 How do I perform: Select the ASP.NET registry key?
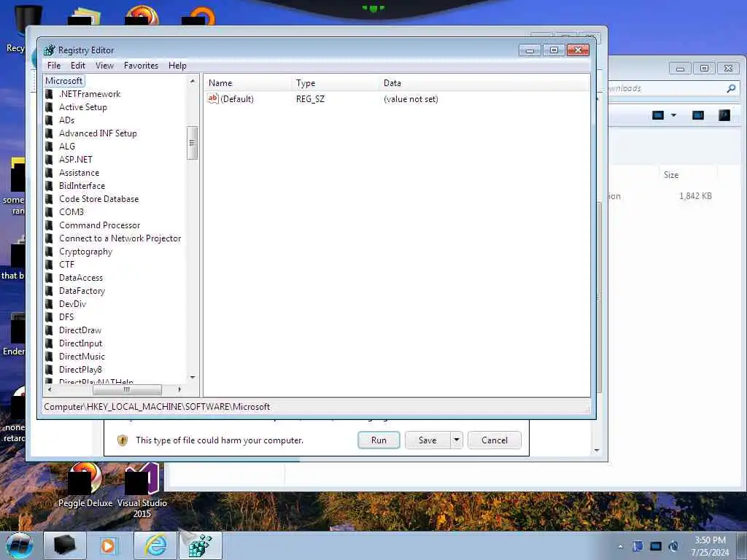click(x=75, y=160)
